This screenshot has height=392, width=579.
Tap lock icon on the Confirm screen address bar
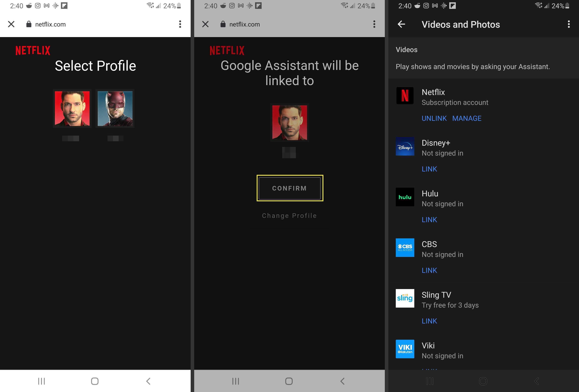[x=223, y=24]
